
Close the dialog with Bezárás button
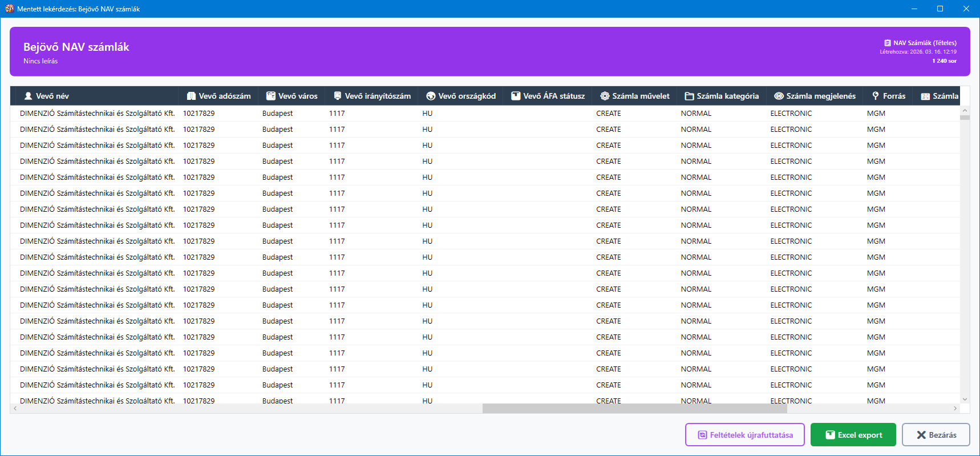coord(936,435)
